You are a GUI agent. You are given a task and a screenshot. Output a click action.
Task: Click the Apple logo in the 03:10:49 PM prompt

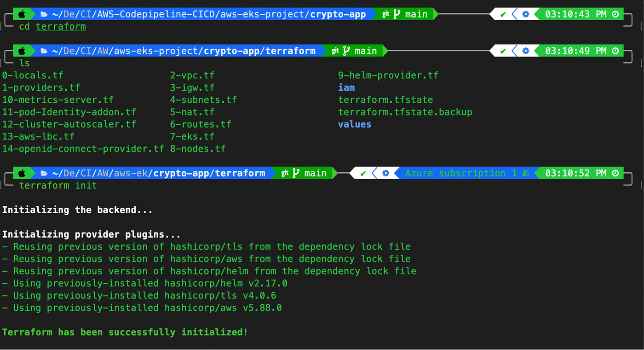tap(22, 51)
